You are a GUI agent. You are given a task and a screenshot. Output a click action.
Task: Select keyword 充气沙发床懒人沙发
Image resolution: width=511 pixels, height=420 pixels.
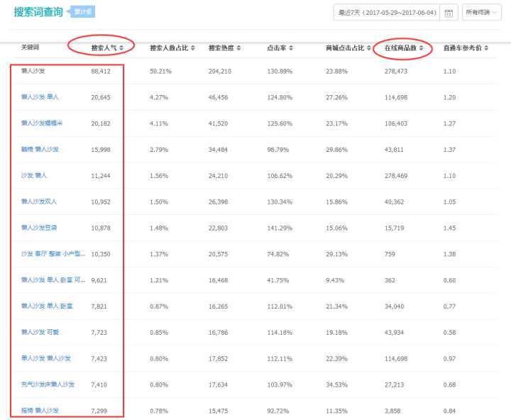click(x=48, y=385)
